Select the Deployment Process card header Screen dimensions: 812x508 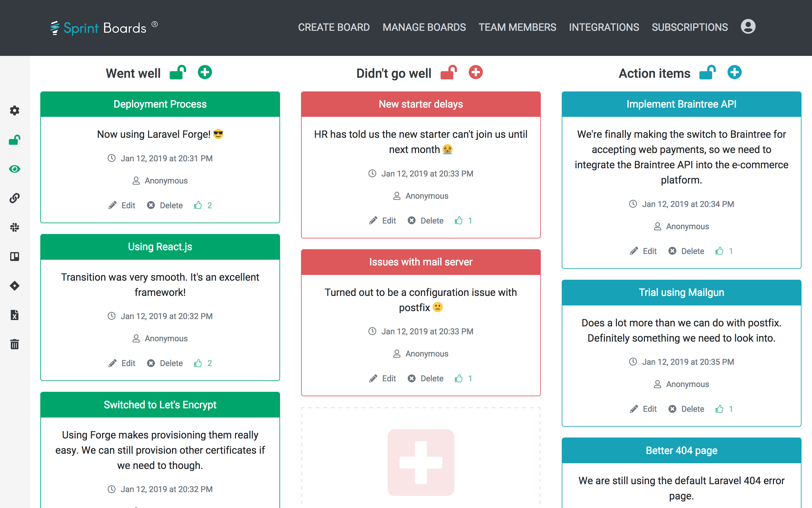(x=160, y=104)
